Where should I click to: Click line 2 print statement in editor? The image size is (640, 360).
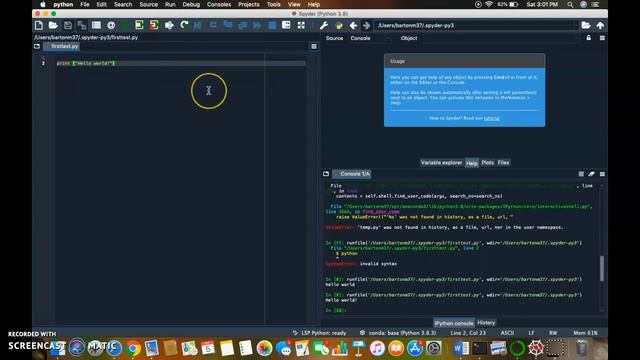(x=86, y=63)
